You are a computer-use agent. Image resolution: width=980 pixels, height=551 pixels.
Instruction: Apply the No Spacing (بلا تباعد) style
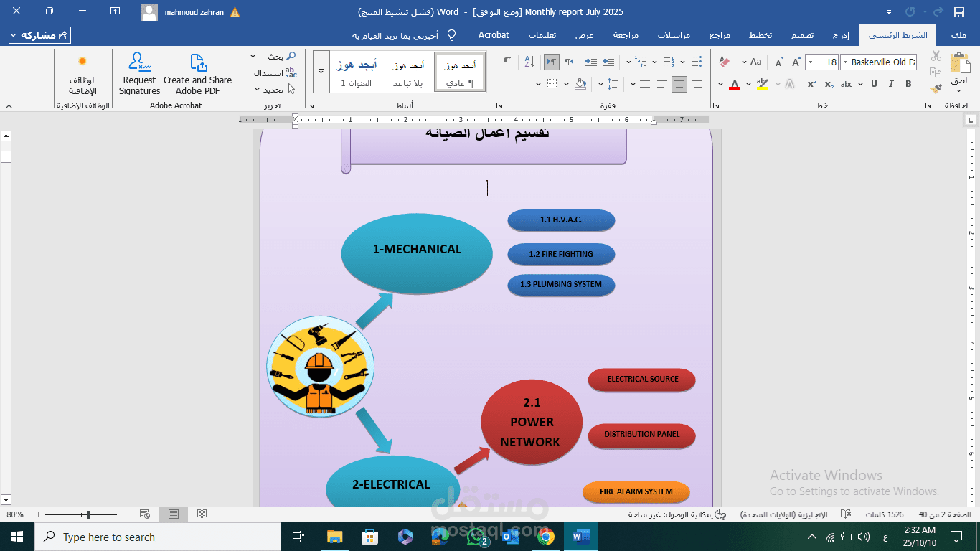point(407,72)
